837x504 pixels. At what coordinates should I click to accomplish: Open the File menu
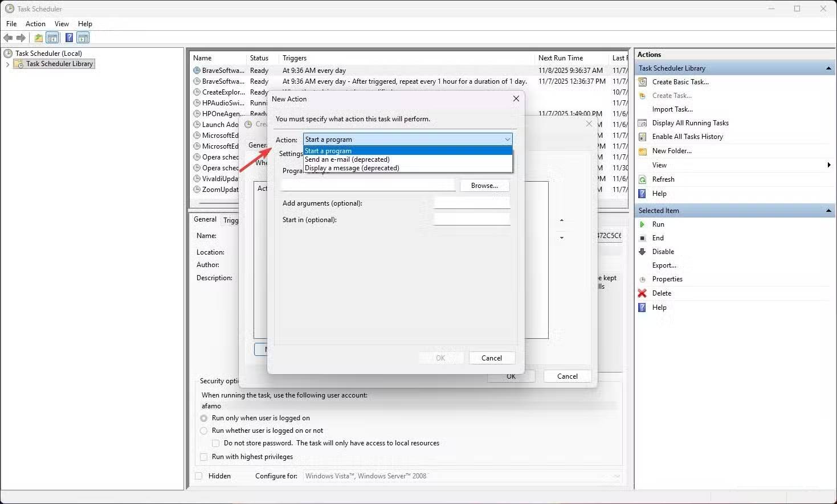(11, 24)
